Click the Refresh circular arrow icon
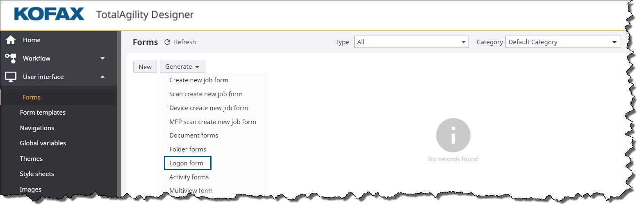 pos(167,42)
